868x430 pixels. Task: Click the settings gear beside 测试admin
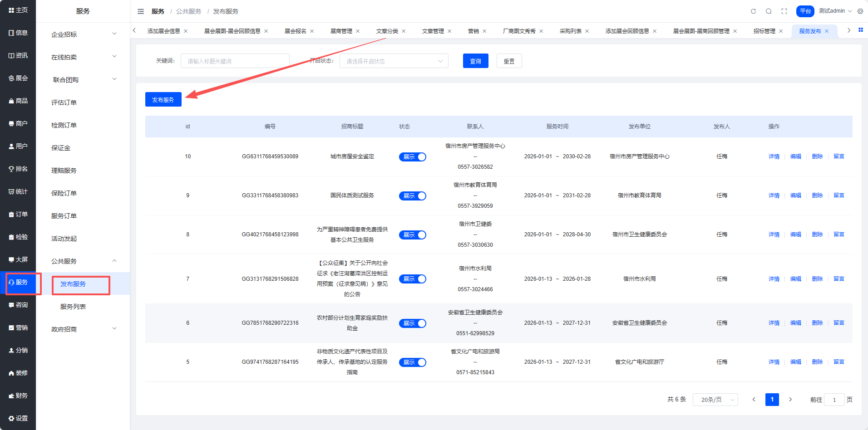(x=860, y=11)
